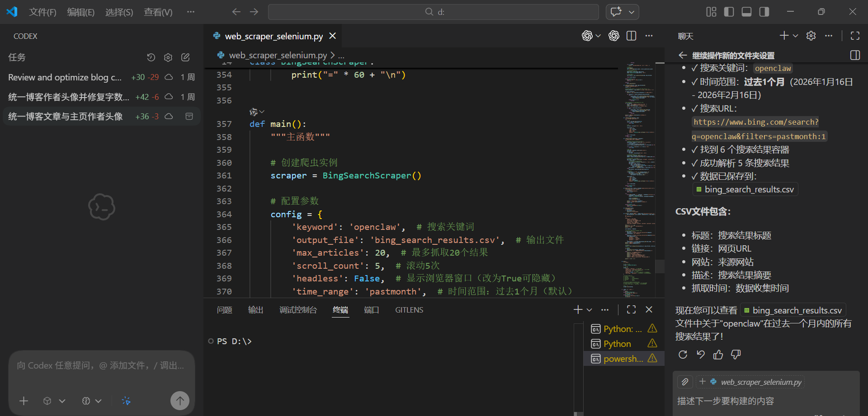Toggle the primary side bar layout
This screenshot has width=868, height=416.
pos(729,12)
